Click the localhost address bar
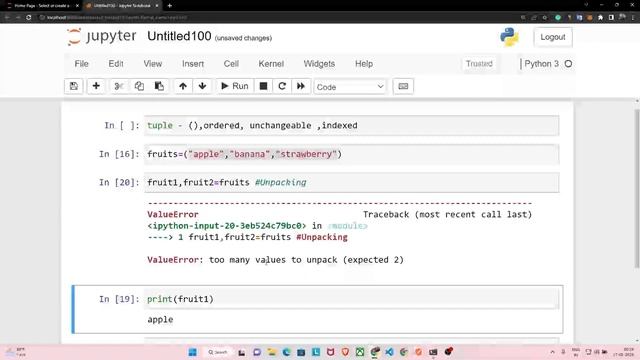The image size is (640, 360). [278, 18]
